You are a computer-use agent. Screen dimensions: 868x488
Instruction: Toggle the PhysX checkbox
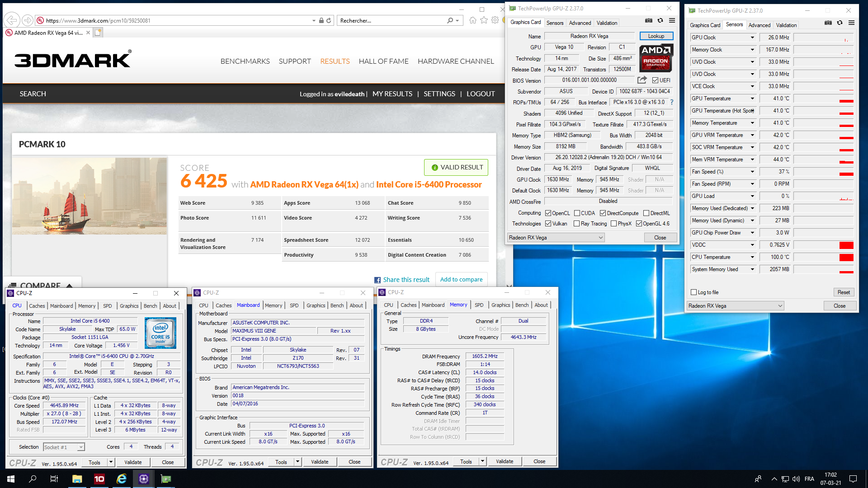613,224
